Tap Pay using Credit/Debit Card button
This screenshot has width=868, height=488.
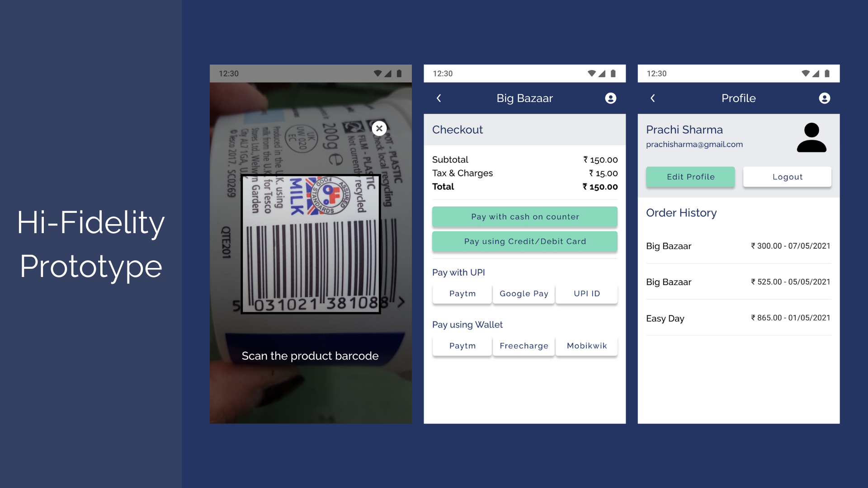point(524,241)
